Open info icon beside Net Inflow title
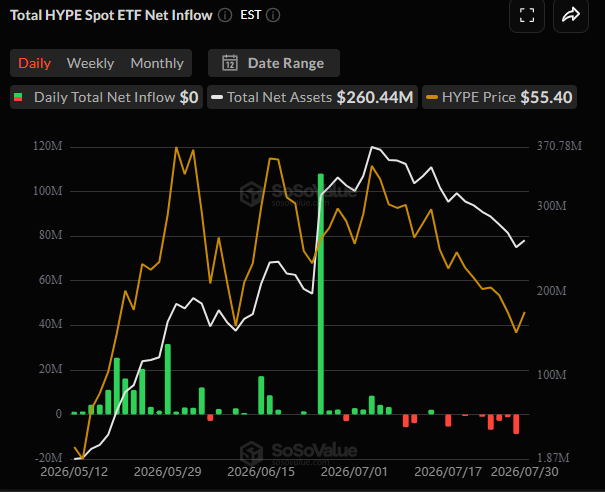This screenshot has height=492, width=605. coord(225,15)
